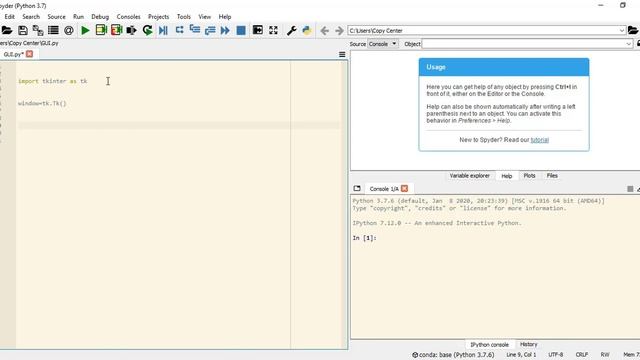This screenshot has height=360, width=640.
Task: Open the Debug menu
Action: tap(100, 17)
